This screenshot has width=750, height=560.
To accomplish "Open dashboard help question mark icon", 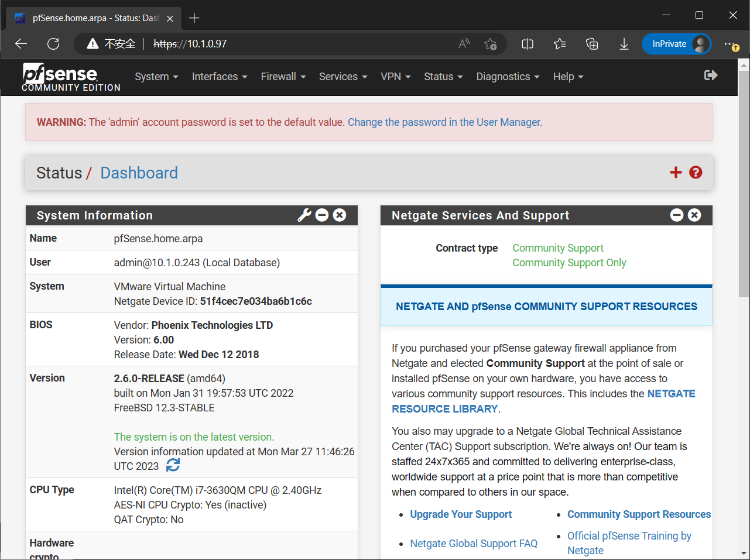I will [696, 172].
